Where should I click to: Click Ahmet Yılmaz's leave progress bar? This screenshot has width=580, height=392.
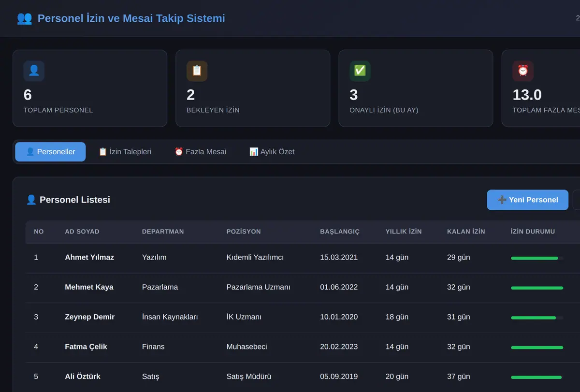point(537,258)
